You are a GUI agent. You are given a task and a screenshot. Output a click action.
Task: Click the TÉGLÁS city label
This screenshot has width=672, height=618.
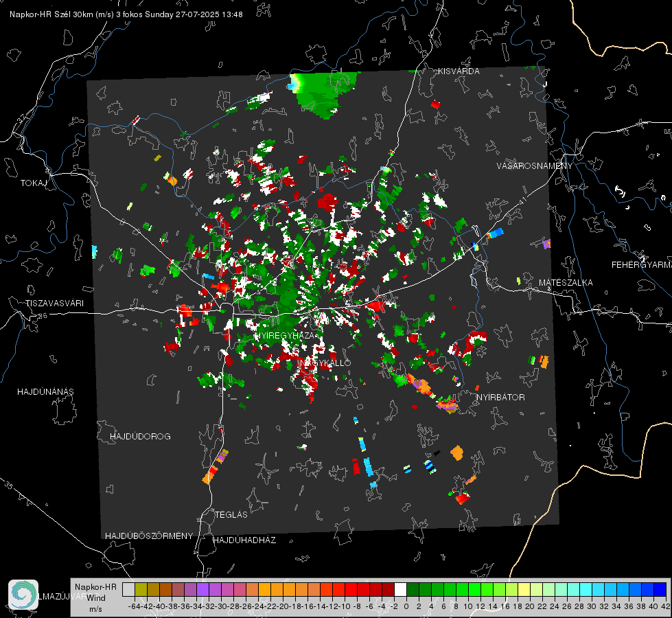tap(231, 515)
